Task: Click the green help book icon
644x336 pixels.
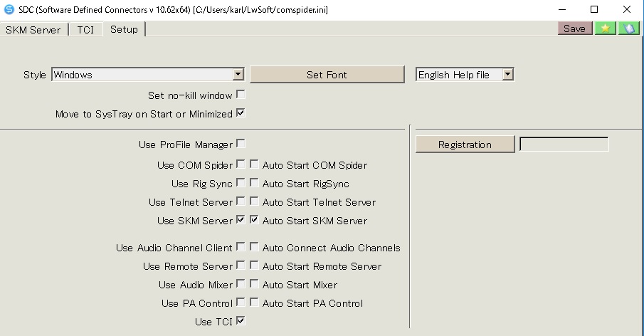Action: coord(629,28)
